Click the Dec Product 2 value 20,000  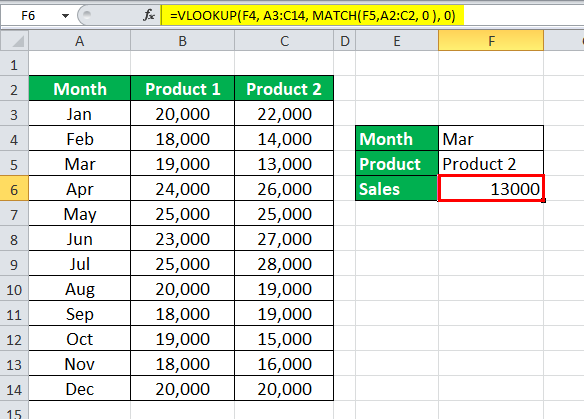[284, 388]
